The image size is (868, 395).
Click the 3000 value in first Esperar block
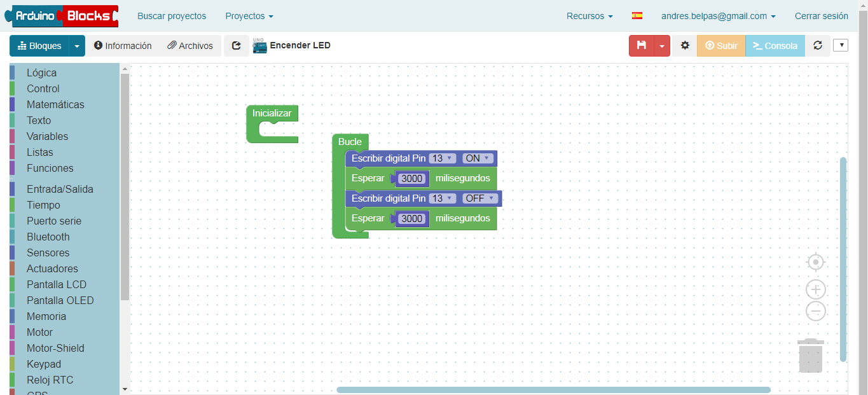click(x=412, y=179)
